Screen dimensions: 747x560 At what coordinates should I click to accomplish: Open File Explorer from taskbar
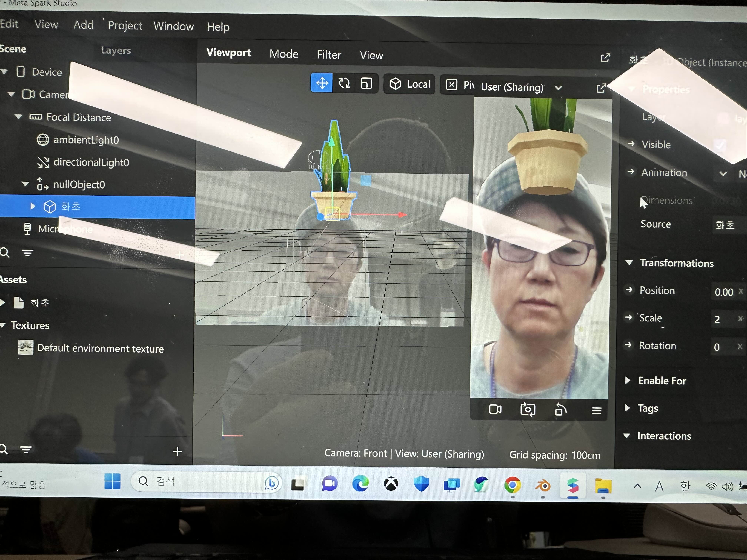(603, 486)
